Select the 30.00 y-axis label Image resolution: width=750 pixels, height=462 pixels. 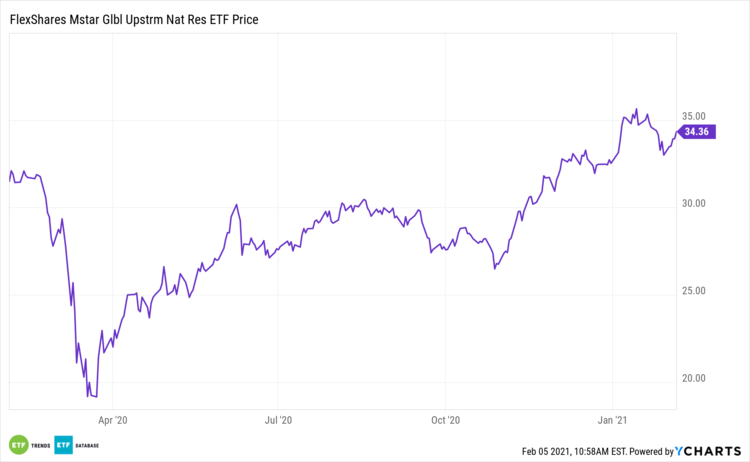tap(694, 204)
